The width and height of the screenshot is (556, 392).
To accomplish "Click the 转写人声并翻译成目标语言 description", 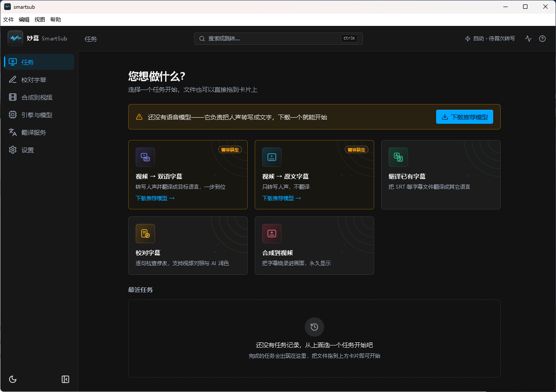I will pyautogui.click(x=181, y=187).
